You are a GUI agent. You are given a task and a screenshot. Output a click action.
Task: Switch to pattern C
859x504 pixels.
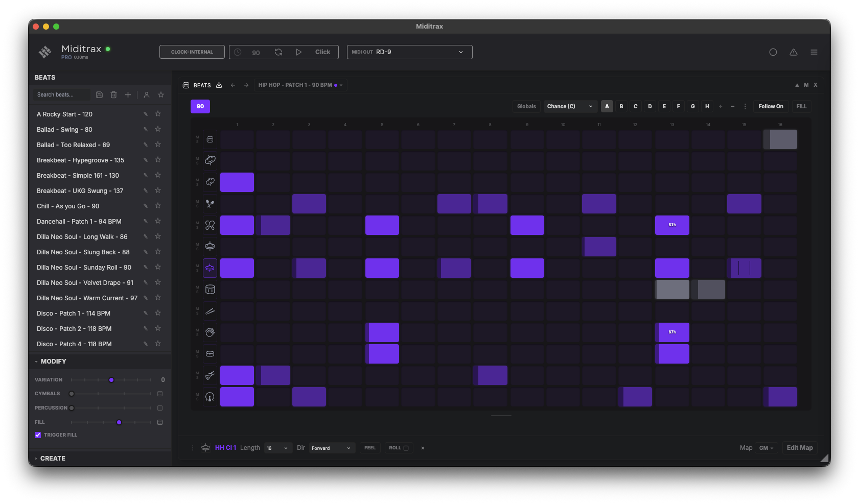click(x=636, y=106)
